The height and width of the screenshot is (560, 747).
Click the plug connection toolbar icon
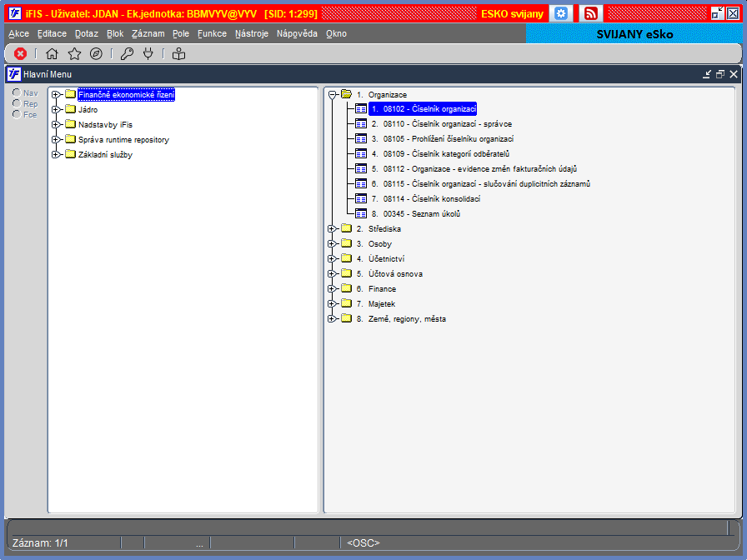(x=148, y=54)
